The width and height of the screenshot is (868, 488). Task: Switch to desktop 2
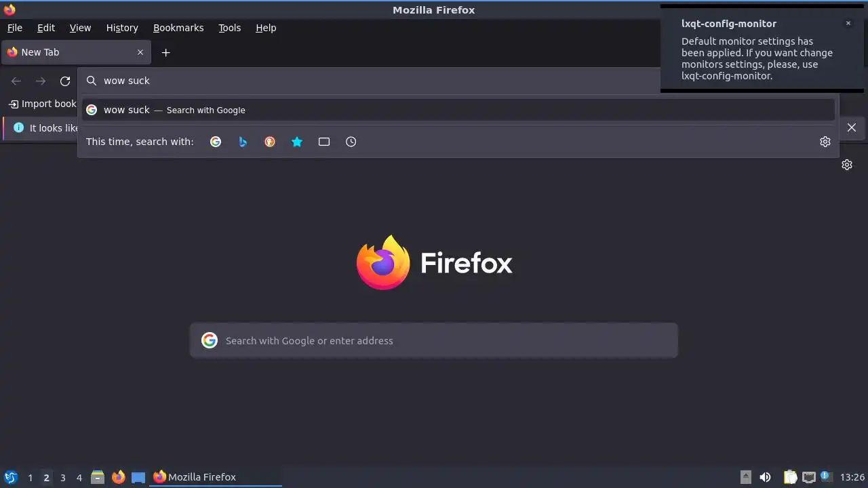pyautogui.click(x=46, y=478)
